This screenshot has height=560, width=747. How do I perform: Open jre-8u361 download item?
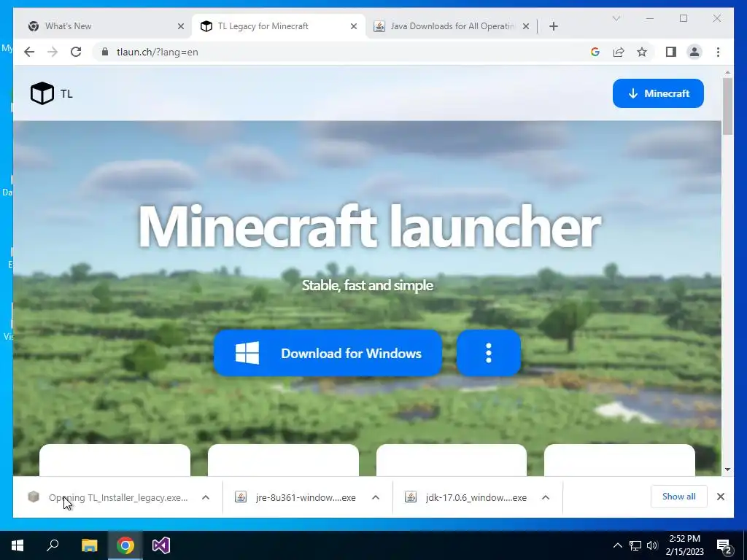(295, 497)
